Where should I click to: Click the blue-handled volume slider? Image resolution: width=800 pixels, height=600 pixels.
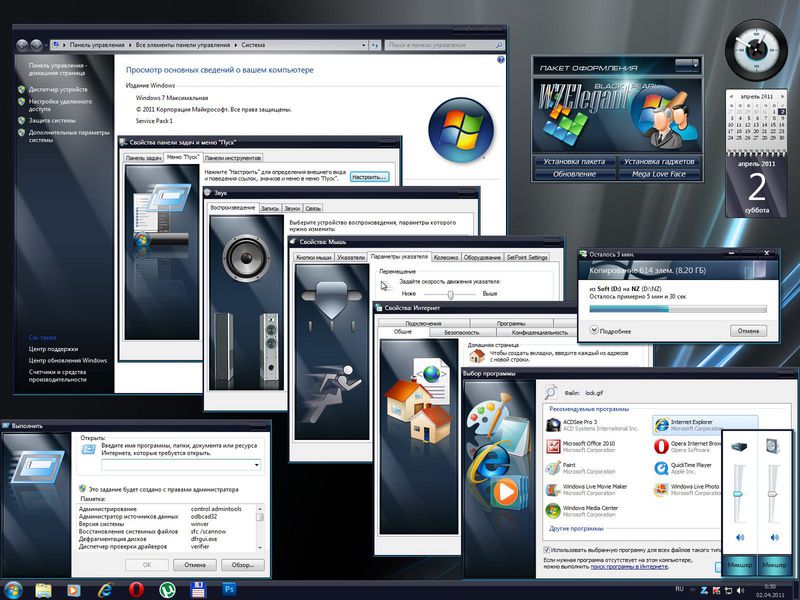click(x=738, y=493)
